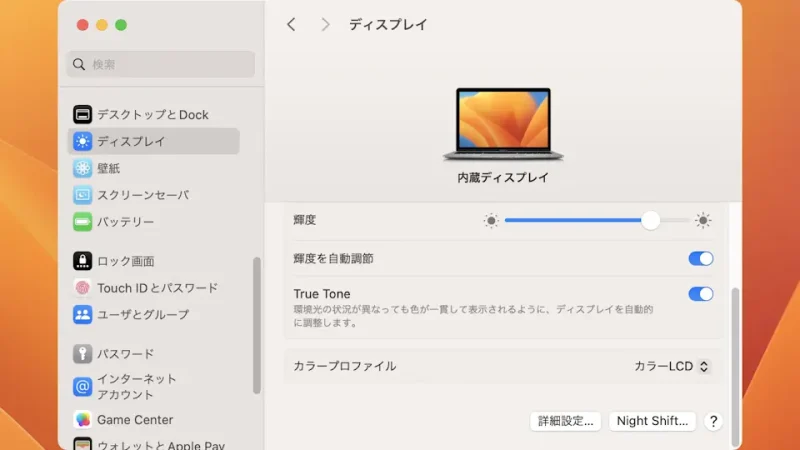Click the 輝度 brightness slider track

[597, 220]
